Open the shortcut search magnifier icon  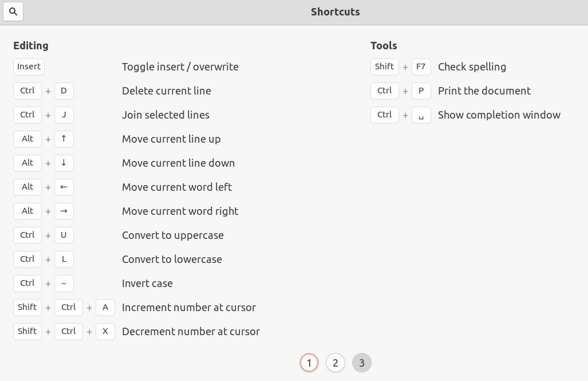coord(13,11)
